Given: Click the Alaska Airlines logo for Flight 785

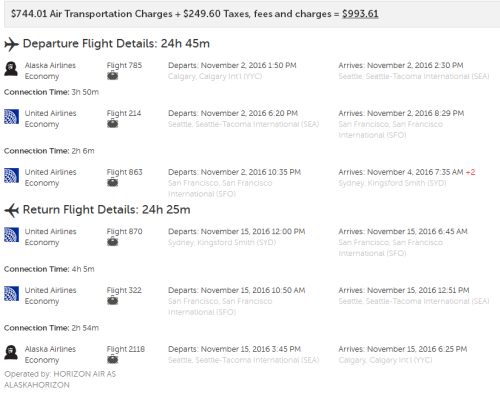Looking at the screenshot, I should click(11, 69).
